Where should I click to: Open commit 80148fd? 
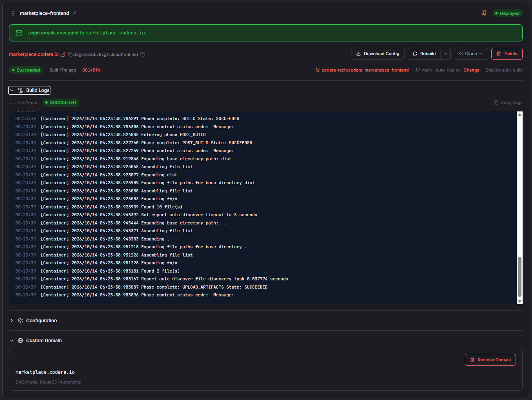coord(91,70)
